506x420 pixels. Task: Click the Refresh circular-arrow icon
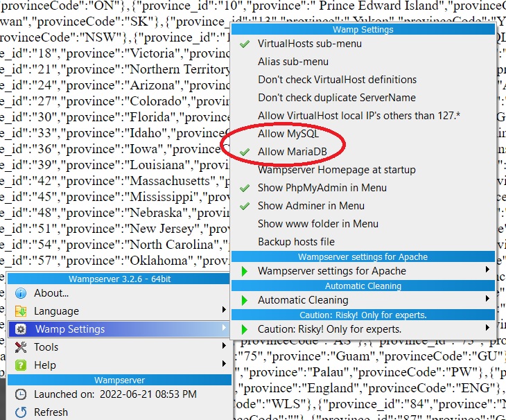(x=21, y=412)
